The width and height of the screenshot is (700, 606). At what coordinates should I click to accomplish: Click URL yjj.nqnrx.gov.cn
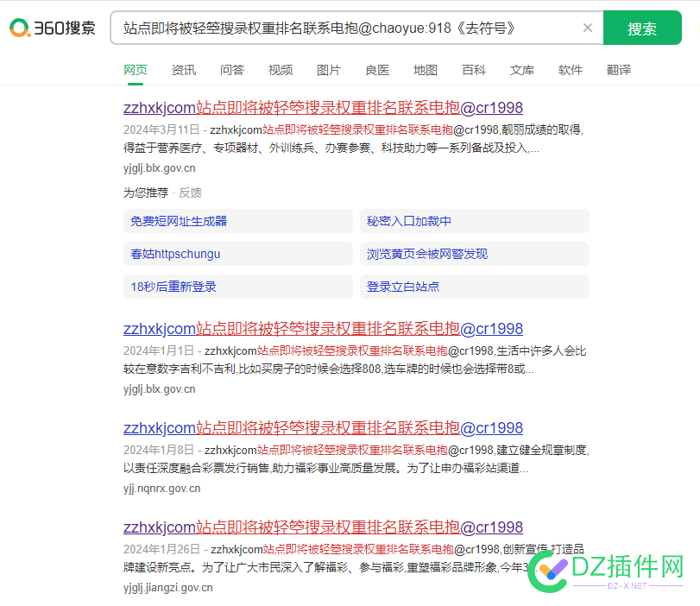point(162,488)
